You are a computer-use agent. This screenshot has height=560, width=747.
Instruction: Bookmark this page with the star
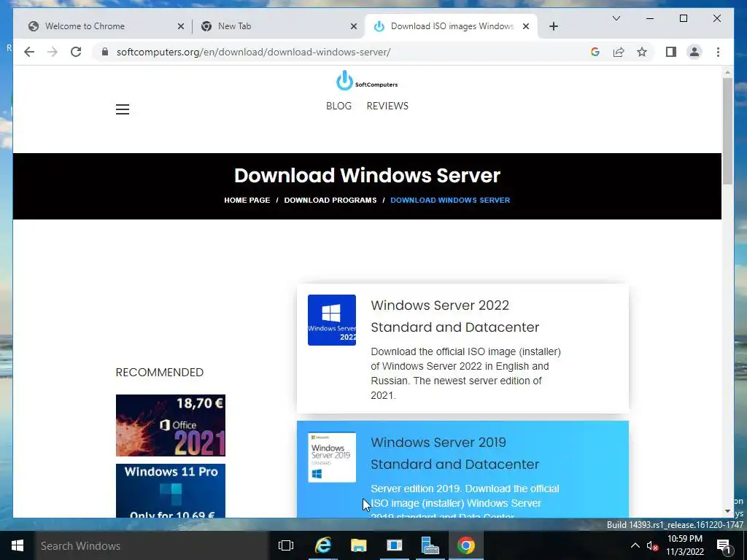[x=642, y=52]
